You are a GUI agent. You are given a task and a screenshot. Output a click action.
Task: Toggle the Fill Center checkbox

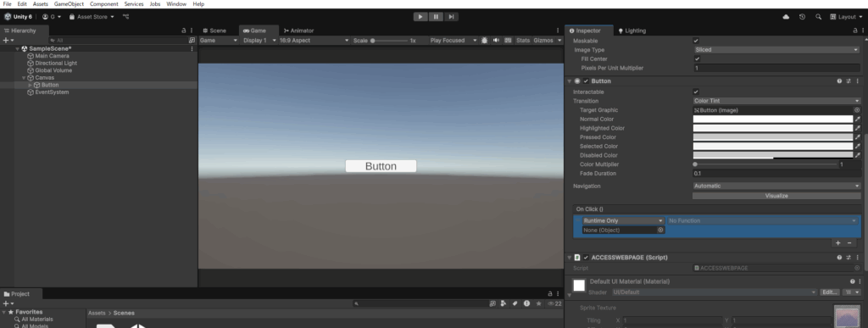tap(697, 58)
